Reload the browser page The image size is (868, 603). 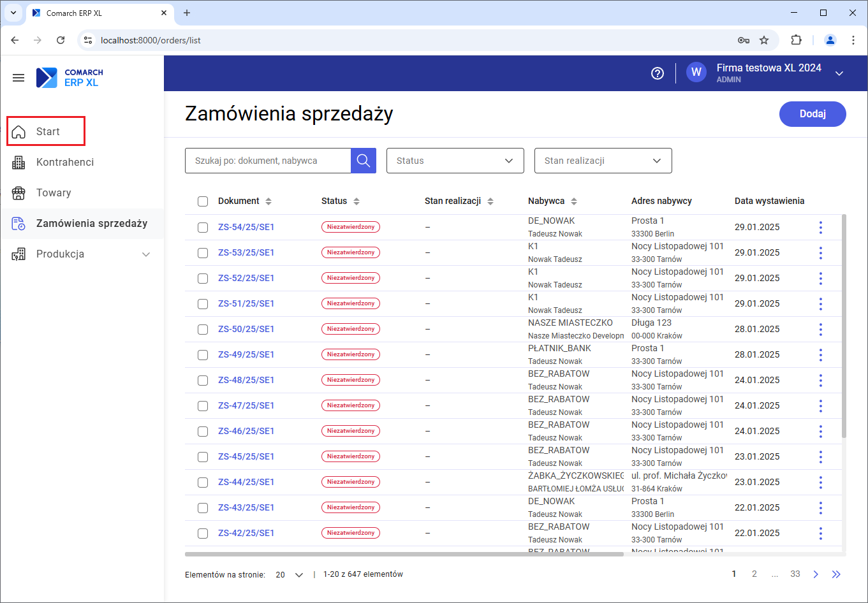(61, 40)
